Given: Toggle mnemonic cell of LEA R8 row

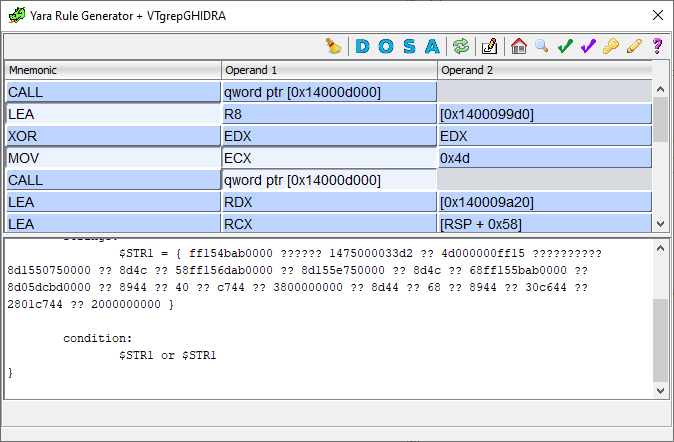Looking at the screenshot, I should point(113,114).
